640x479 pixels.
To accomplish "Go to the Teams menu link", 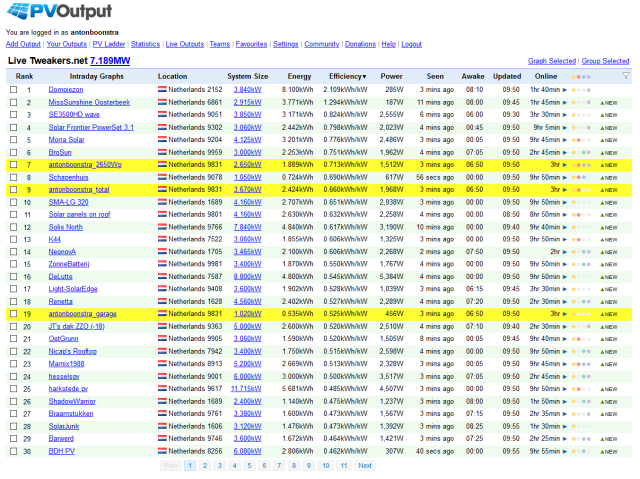I will click(x=220, y=44).
